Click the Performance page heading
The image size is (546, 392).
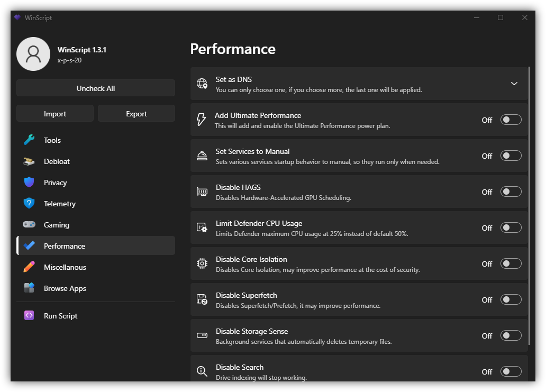pyautogui.click(x=233, y=49)
